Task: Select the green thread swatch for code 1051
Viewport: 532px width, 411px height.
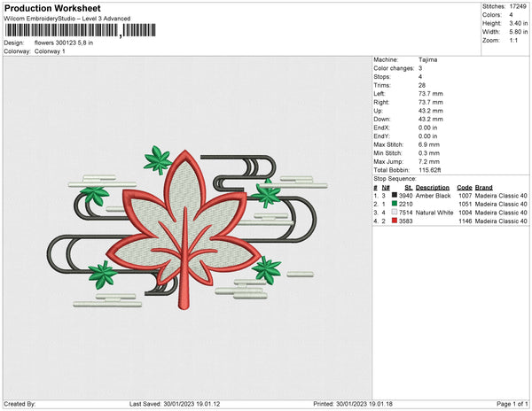Action: coord(395,204)
